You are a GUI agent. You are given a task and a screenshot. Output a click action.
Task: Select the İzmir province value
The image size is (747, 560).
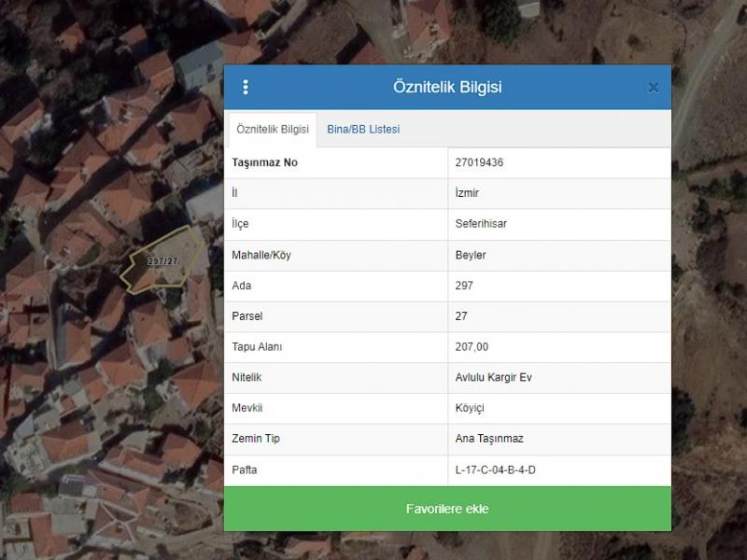tap(467, 193)
